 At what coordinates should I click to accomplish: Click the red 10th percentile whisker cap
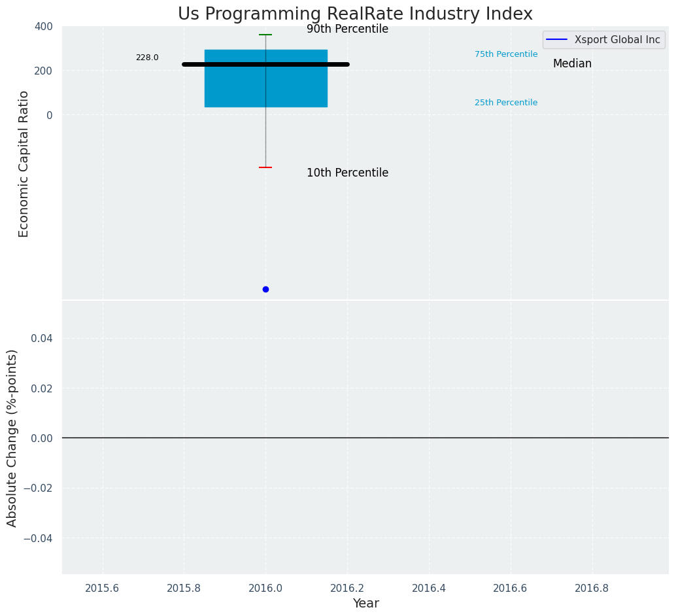point(265,167)
